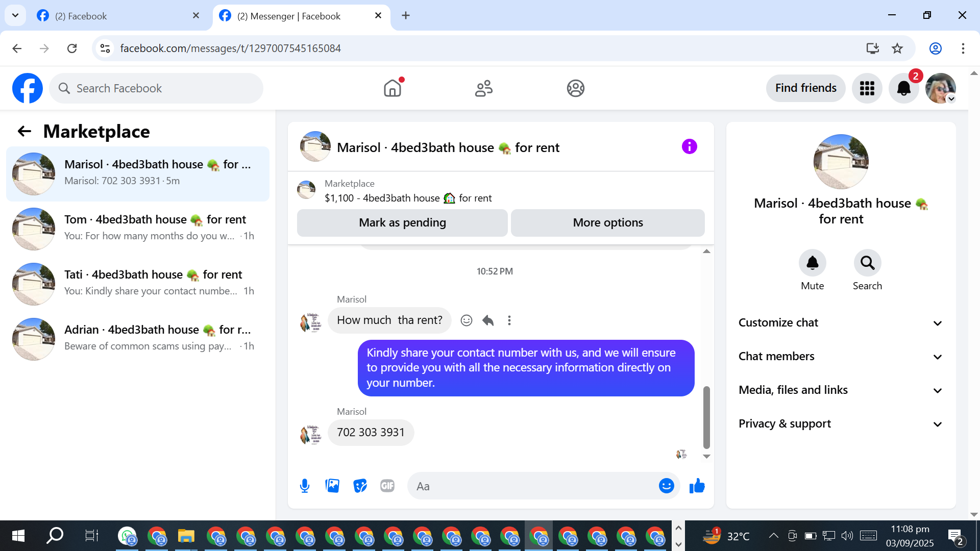980x551 pixels.
Task: Open the Windows Start menu
Action: [18, 536]
